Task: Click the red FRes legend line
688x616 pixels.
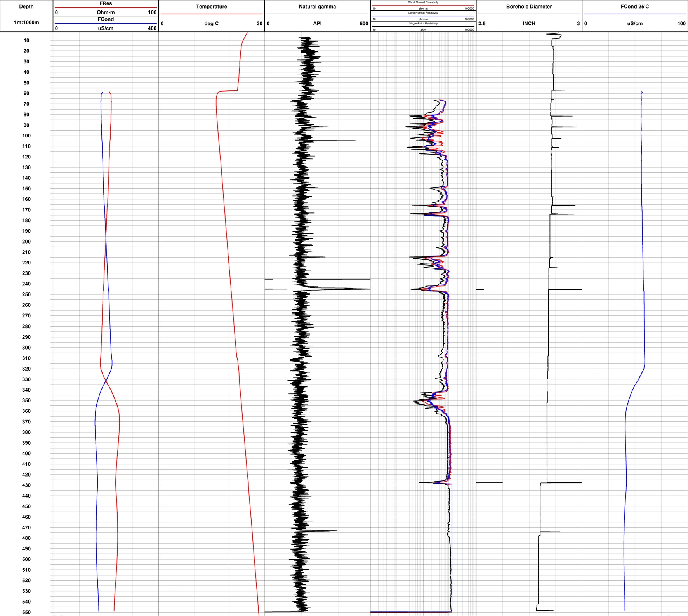Action: (x=106, y=7)
